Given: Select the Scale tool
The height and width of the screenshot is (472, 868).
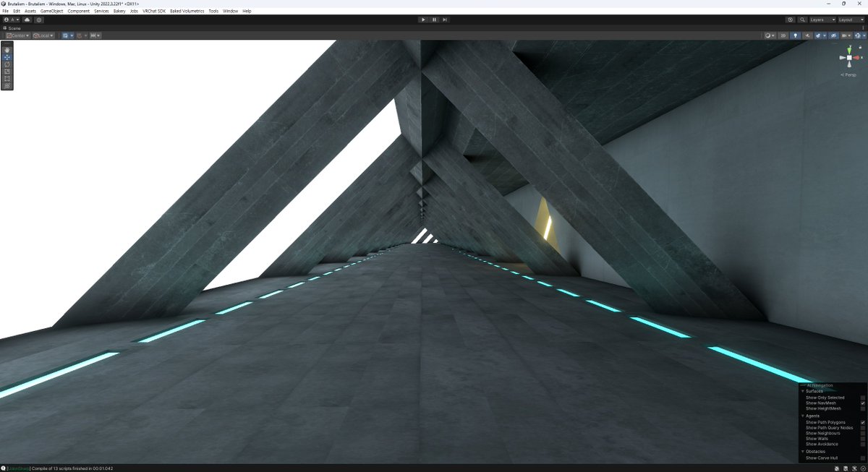Looking at the screenshot, I should click(7, 72).
